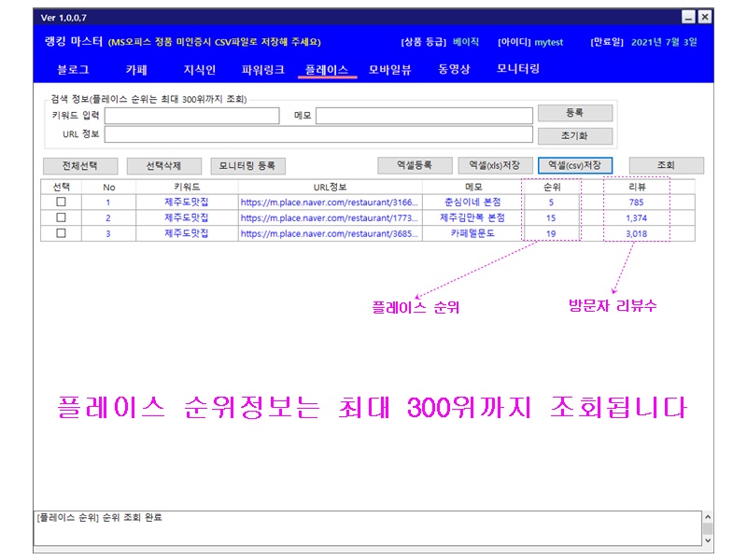Minimize the ranking master window
The height and width of the screenshot is (560, 747).
click(688, 17)
